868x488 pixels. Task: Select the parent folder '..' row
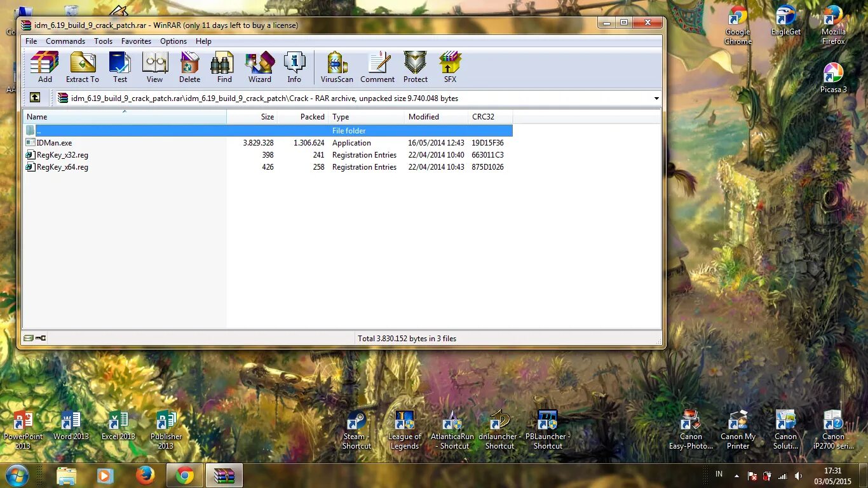tap(268, 130)
